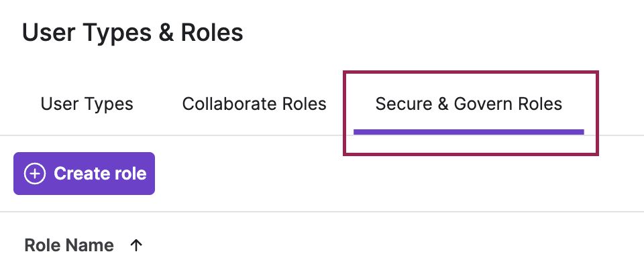This screenshot has height=264, width=644.
Task: Toggle the sort direction on the Role Name column
Action: 136,245
